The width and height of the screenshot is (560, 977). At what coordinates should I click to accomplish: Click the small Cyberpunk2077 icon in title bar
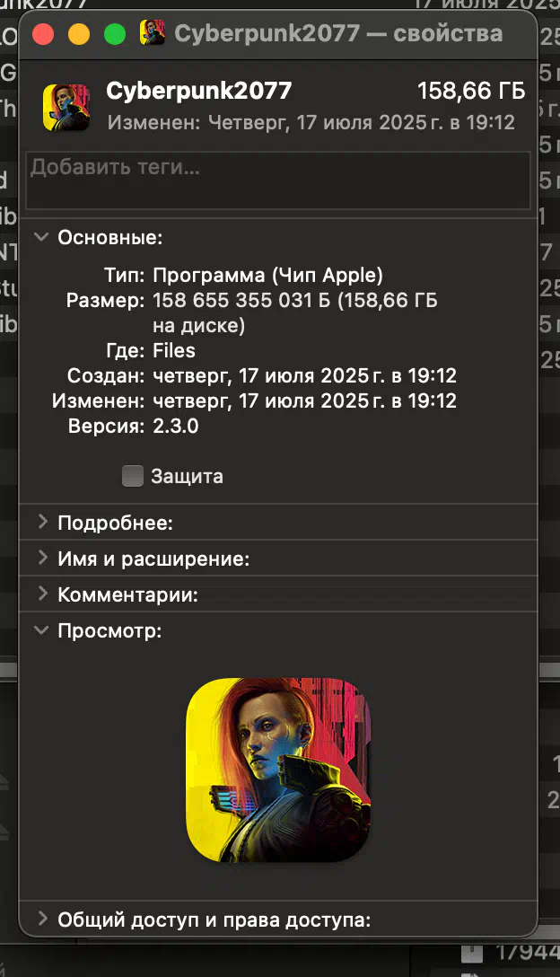click(x=153, y=32)
